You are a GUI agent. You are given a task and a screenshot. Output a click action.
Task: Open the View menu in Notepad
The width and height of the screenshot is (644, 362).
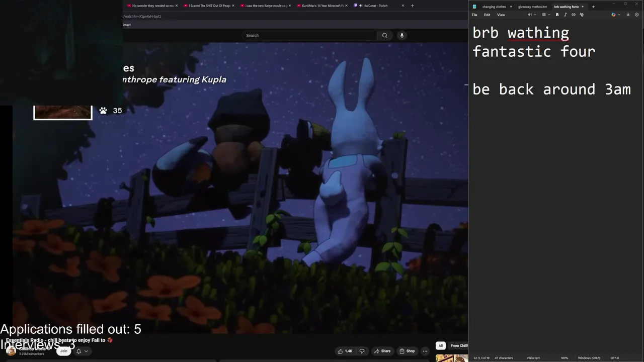[501, 15]
